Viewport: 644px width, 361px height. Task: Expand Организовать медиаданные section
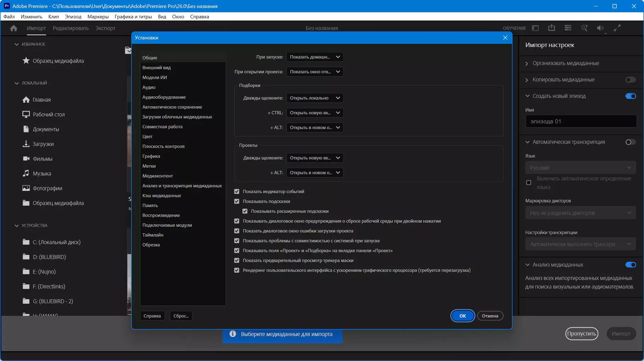point(527,63)
